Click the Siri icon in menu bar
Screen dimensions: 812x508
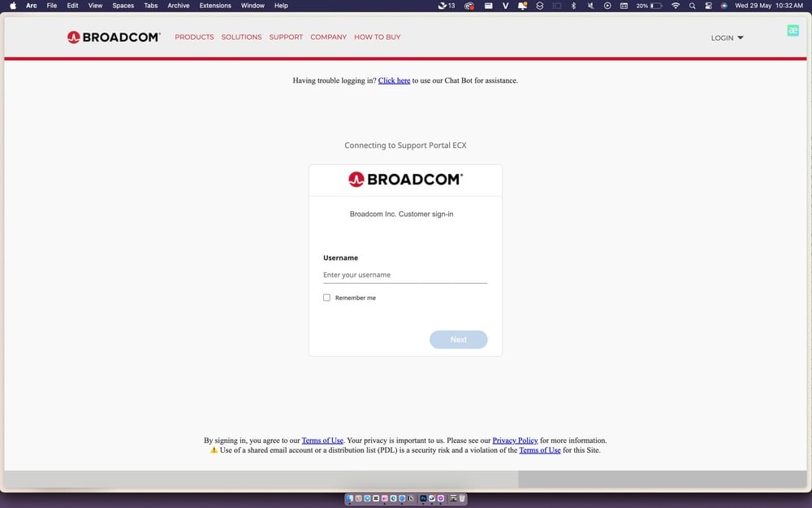723,6
